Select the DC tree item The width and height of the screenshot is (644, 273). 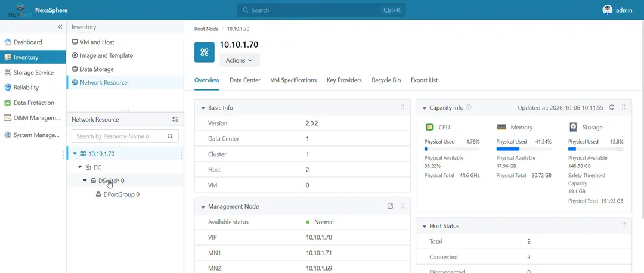[x=97, y=167]
